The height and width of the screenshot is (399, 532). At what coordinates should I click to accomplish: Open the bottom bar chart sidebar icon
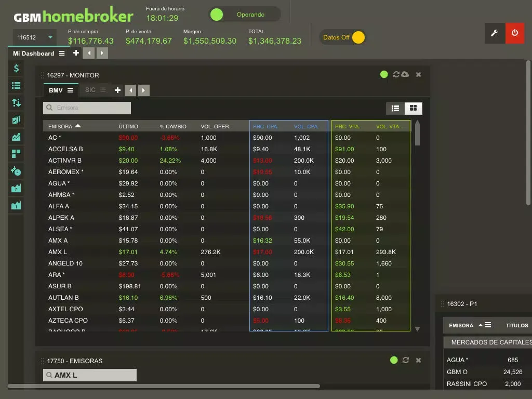pyautogui.click(x=16, y=205)
